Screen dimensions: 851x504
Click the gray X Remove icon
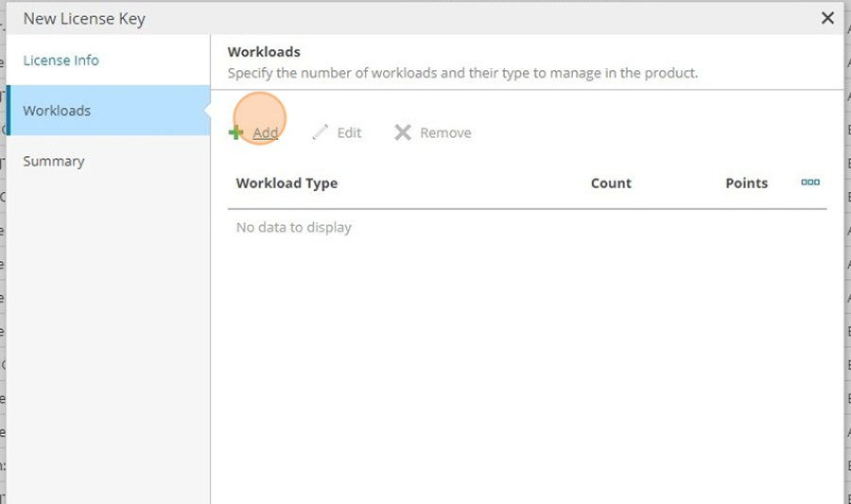pyautogui.click(x=403, y=132)
